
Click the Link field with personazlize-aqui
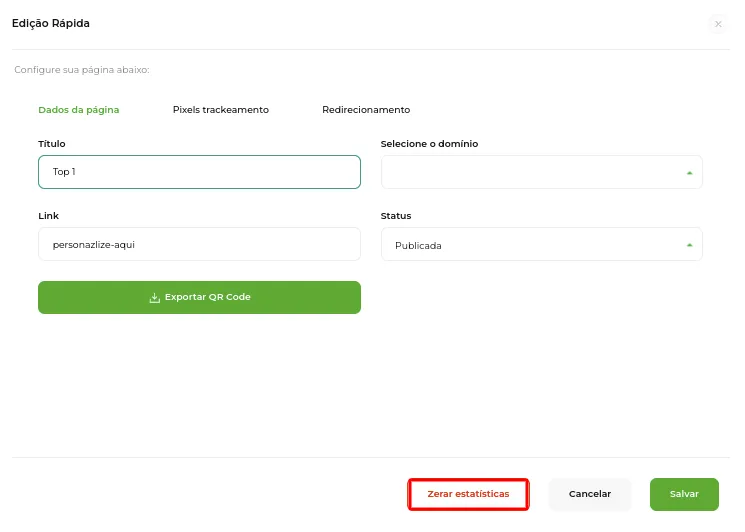point(200,244)
